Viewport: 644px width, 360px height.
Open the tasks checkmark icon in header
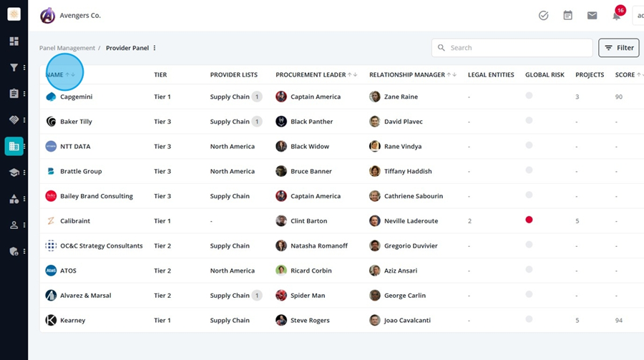543,16
